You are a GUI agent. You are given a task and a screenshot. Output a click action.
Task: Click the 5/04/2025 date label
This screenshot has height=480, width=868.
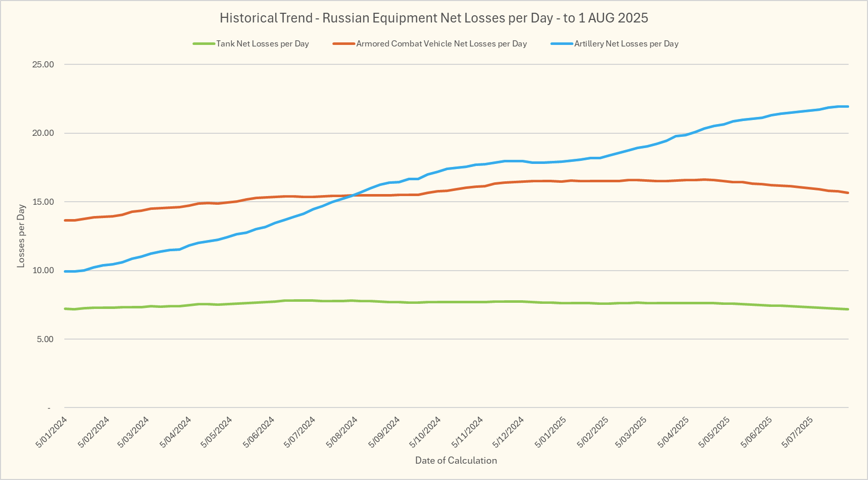click(673, 432)
